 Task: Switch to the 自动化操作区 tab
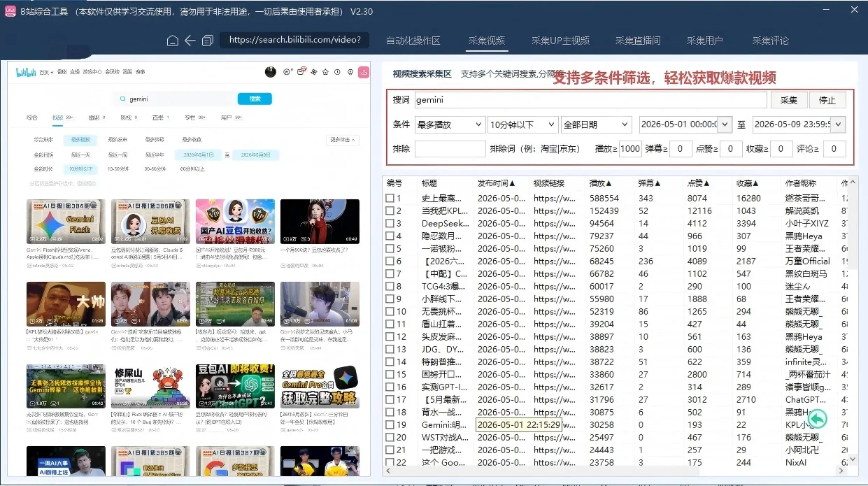tap(413, 41)
